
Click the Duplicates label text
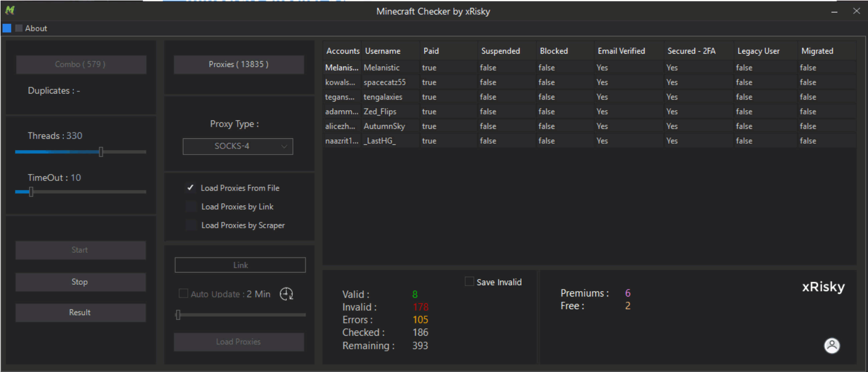[54, 91]
